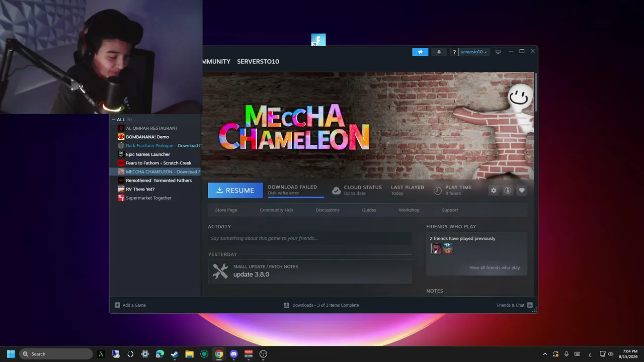The image size is (644, 362).
Task: Click the Downloads icon in Steam's bottom bar
Action: click(x=286, y=305)
